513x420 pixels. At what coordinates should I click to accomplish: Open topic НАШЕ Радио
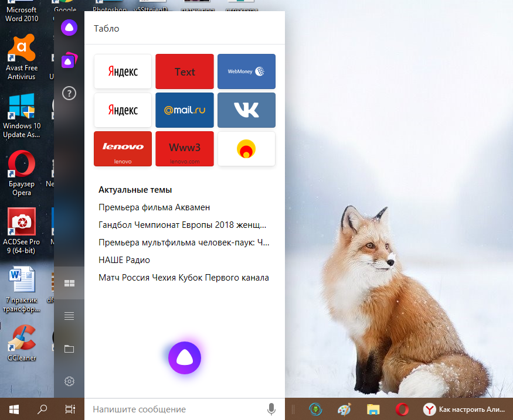tap(124, 260)
